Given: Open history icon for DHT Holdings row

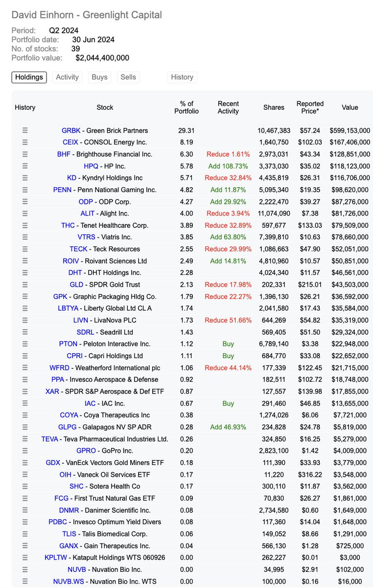Looking at the screenshot, I should (25, 273).
